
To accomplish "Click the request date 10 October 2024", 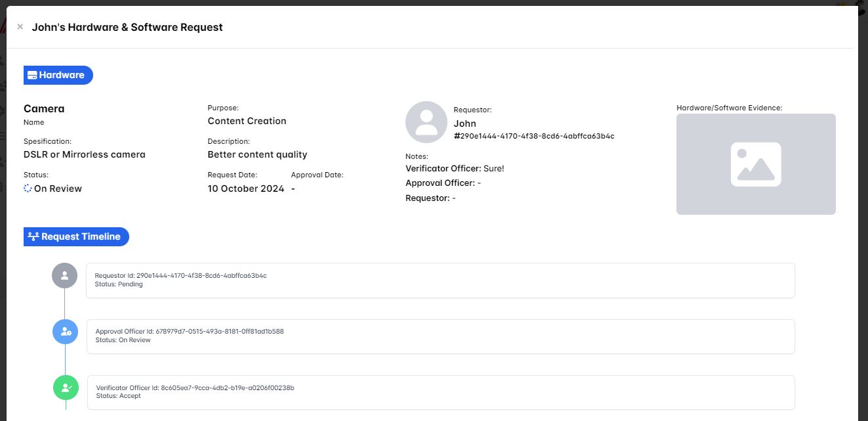I will click(246, 188).
